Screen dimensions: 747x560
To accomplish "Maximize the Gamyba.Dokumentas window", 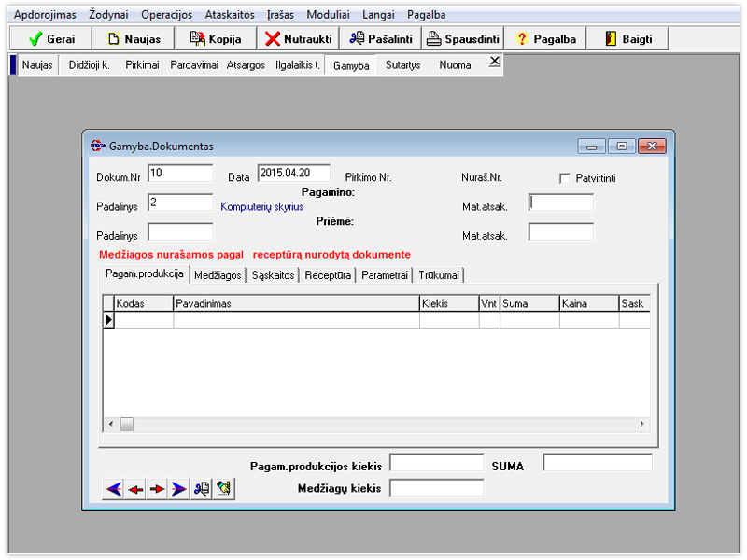I will 622,147.
